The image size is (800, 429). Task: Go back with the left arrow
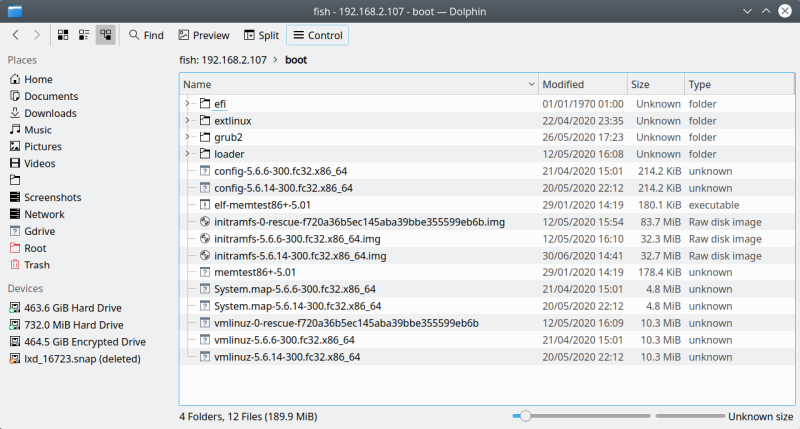pos(16,35)
